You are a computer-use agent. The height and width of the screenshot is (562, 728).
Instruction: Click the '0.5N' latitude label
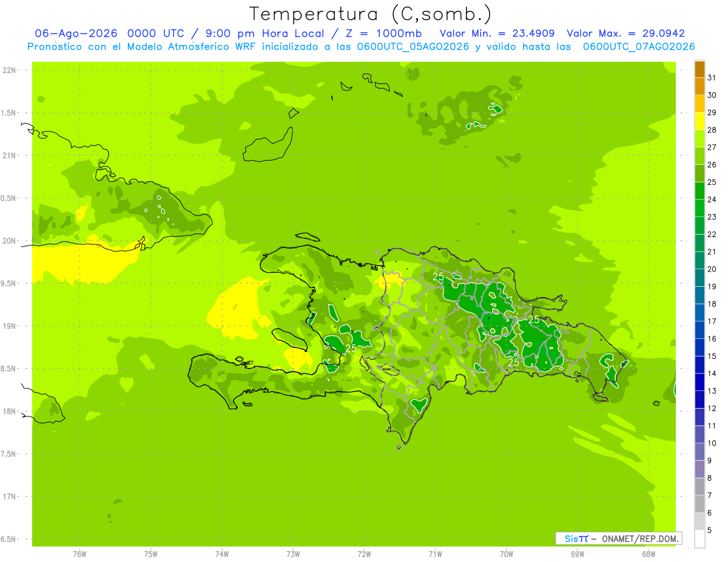pos(8,198)
